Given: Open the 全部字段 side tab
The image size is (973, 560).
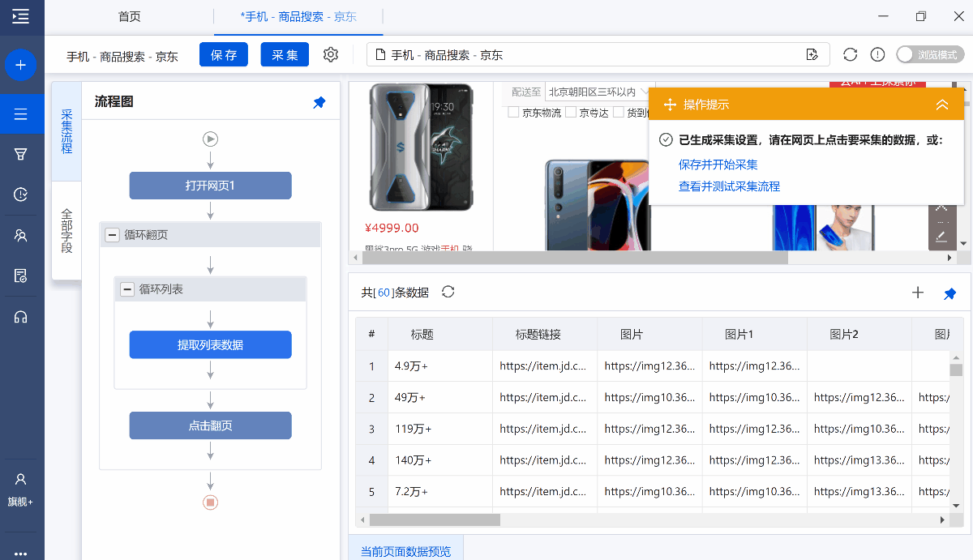Looking at the screenshot, I should [66, 230].
